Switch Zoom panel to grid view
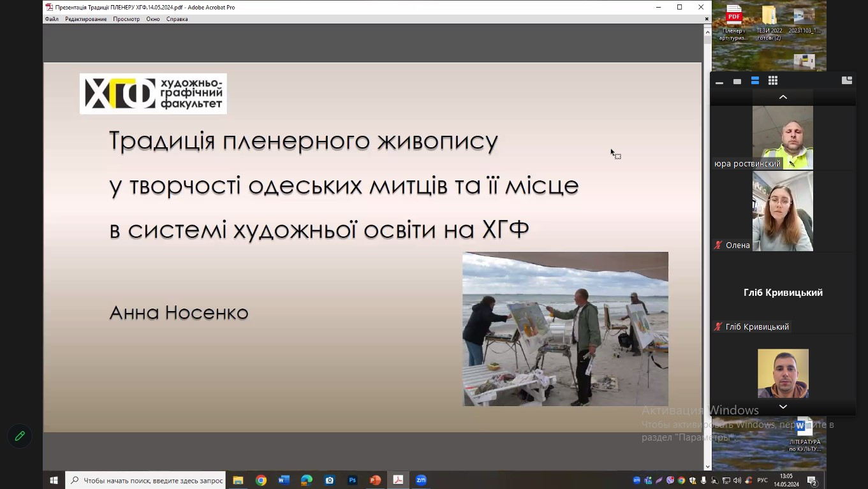Image resolution: width=868 pixels, height=489 pixels. tap(773, 81)
